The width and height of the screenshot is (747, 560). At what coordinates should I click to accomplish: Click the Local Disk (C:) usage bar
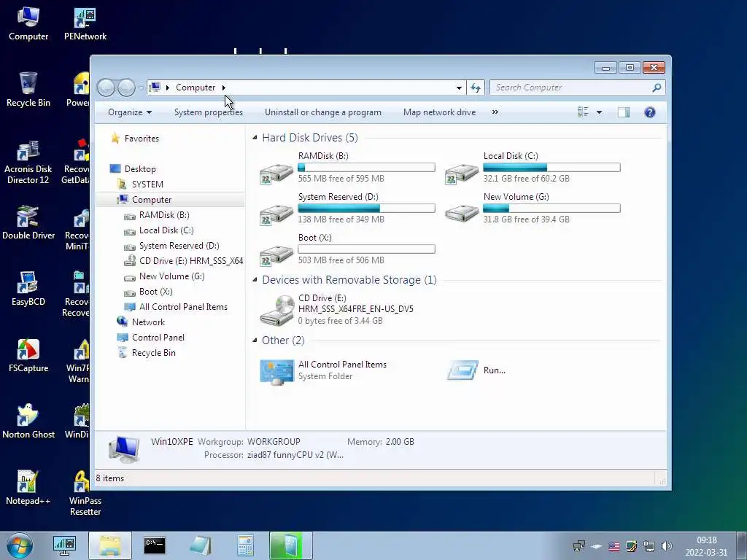pyautogui.click(x=551, y=167)
